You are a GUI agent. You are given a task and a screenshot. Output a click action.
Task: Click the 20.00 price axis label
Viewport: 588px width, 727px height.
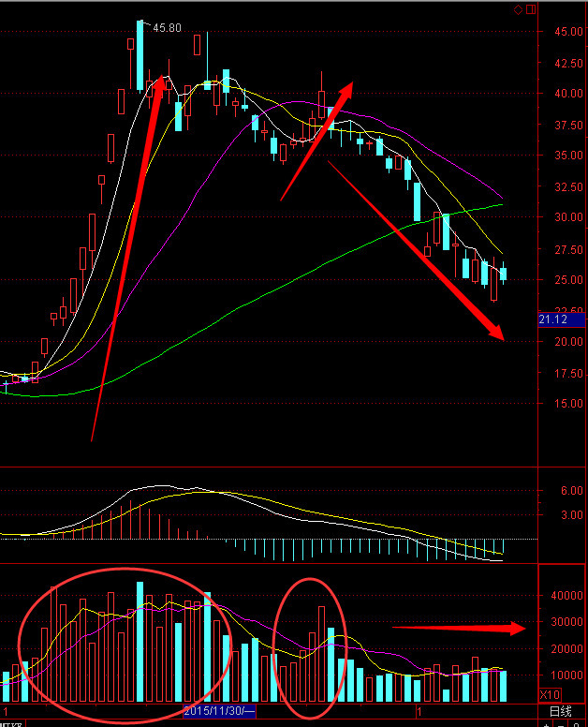(568, 342)
